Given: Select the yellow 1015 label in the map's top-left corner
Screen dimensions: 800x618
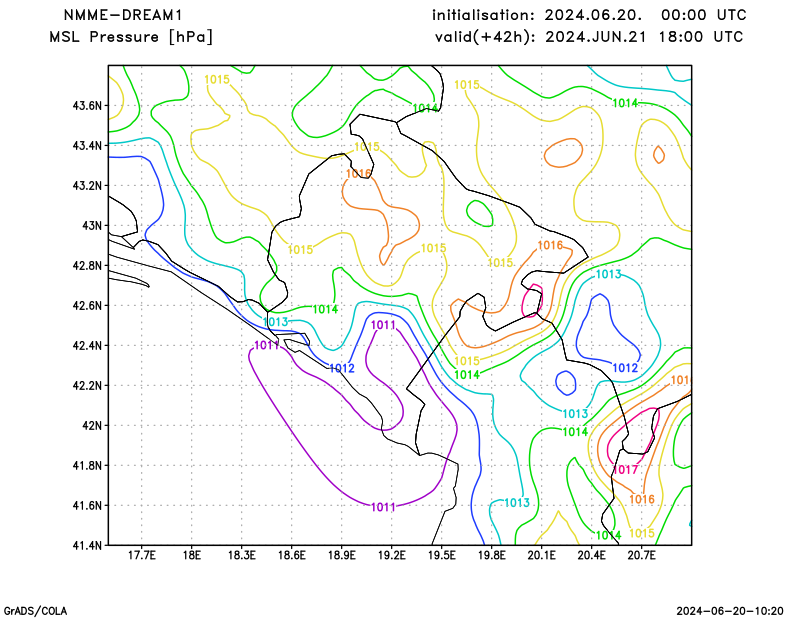Looking at the screenshot, I should [x=217, y=79].
